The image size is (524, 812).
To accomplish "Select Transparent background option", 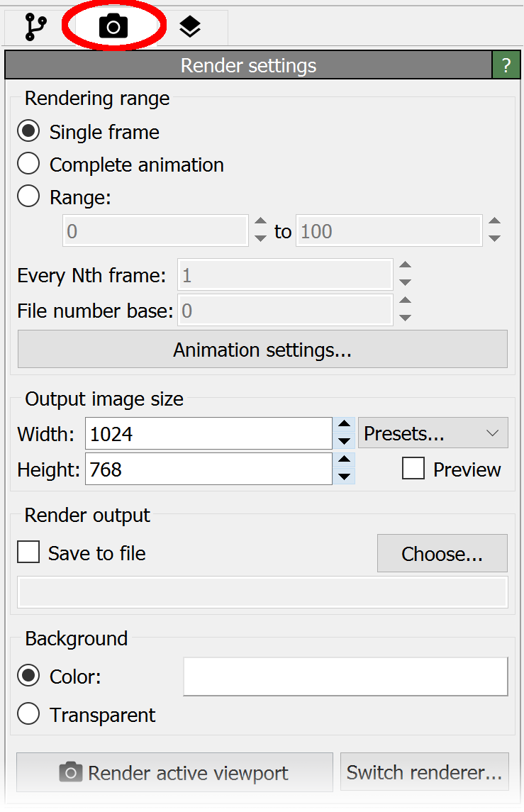I will tap(28, 715).
